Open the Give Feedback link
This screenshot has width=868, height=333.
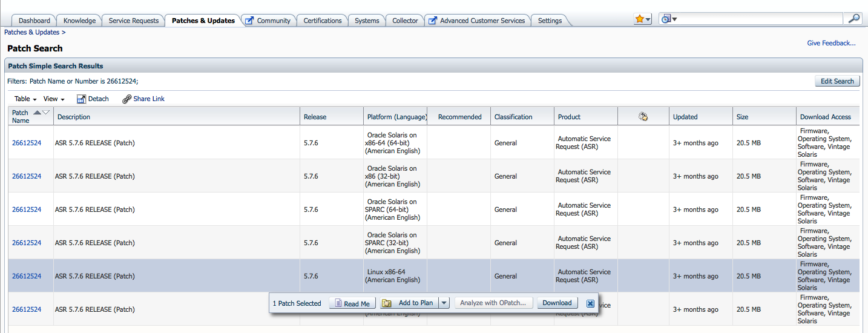click(x=831, y=43)
